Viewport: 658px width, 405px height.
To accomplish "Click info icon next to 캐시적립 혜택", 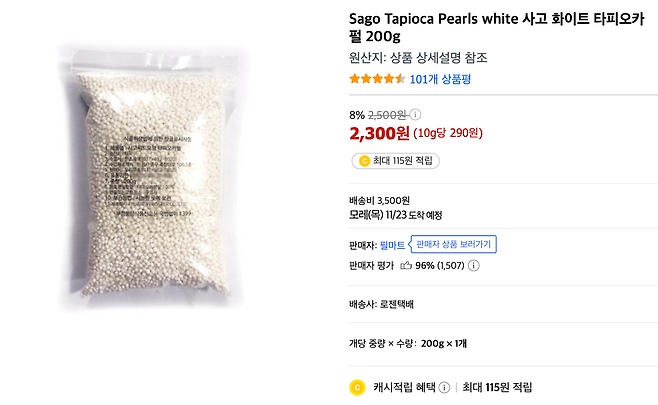I will click(x=443, y=387).
